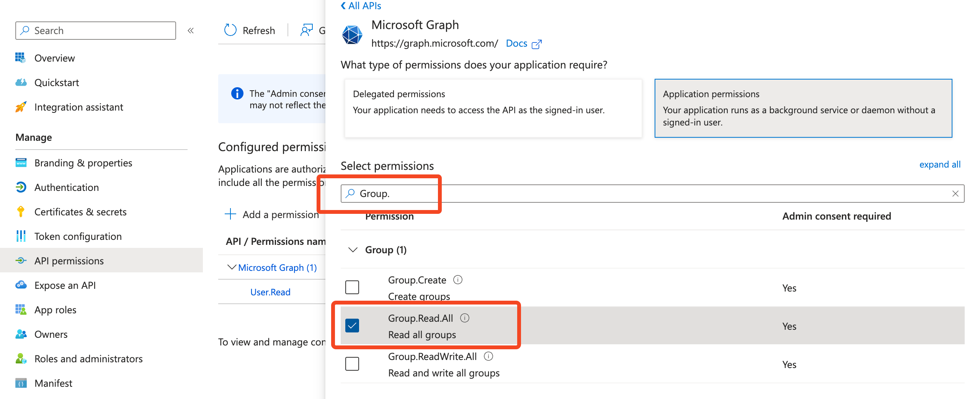
Task: Focus the sidebar Search field
Action: coord(96,31)
